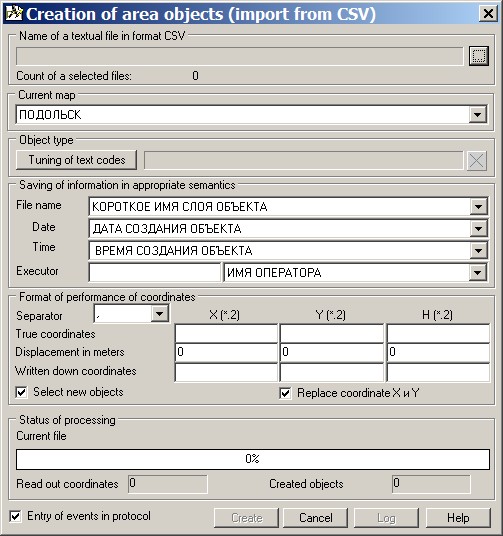Click the Cancel button
The height and width of the screenshot is (536, 503).
[315, 518]
